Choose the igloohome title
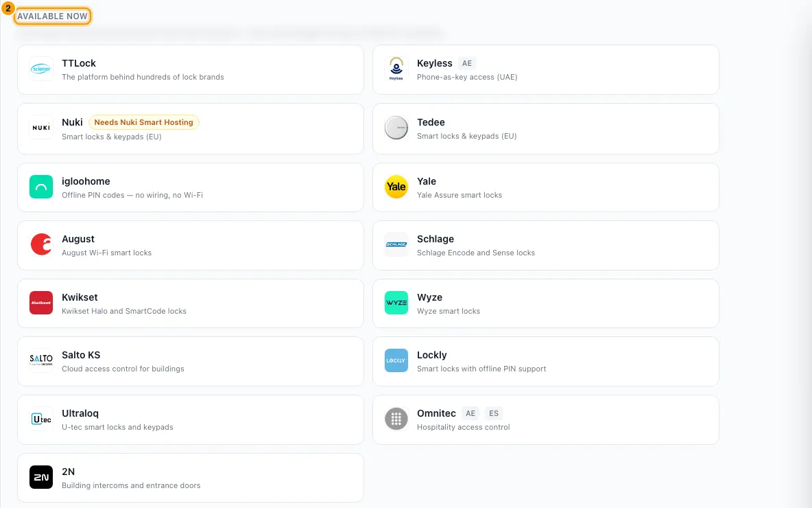 86,181
